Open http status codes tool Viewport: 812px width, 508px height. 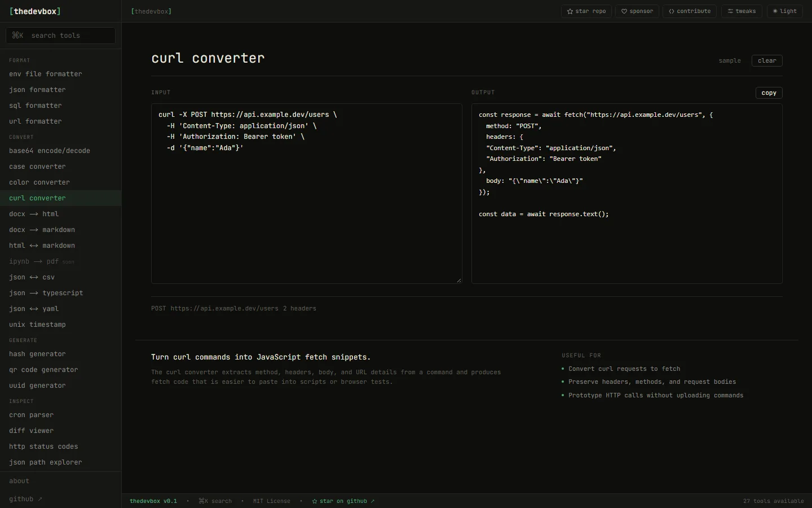click(x=60, y=446)
